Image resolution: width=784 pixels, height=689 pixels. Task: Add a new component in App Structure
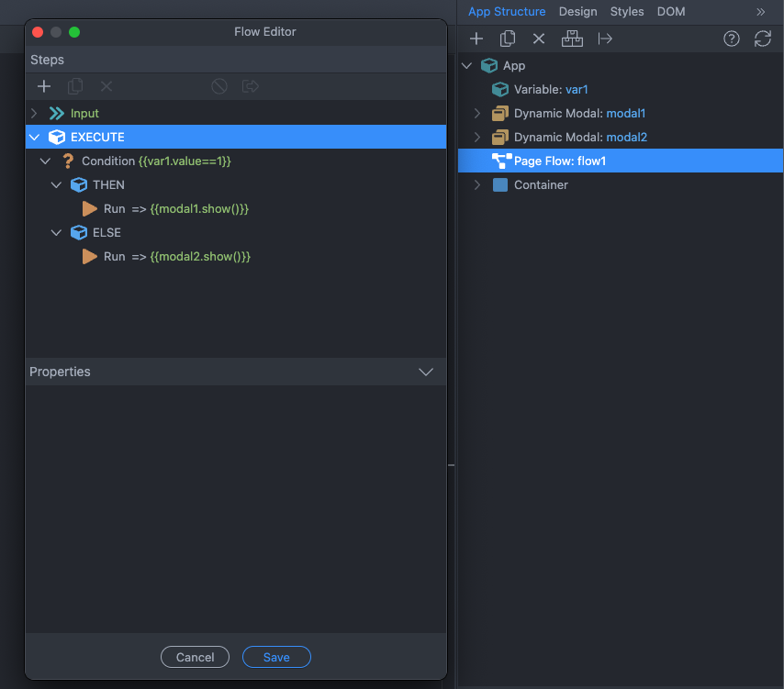coord(476,39)
